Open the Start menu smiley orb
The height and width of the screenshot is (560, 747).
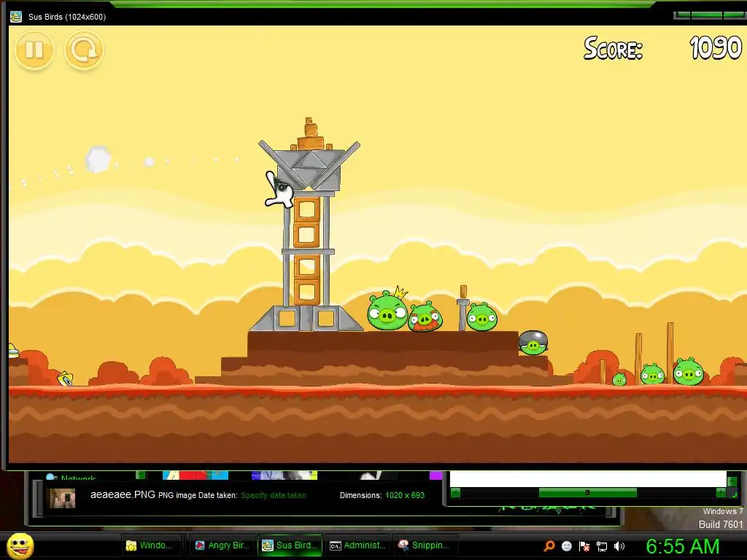[20, 545]
